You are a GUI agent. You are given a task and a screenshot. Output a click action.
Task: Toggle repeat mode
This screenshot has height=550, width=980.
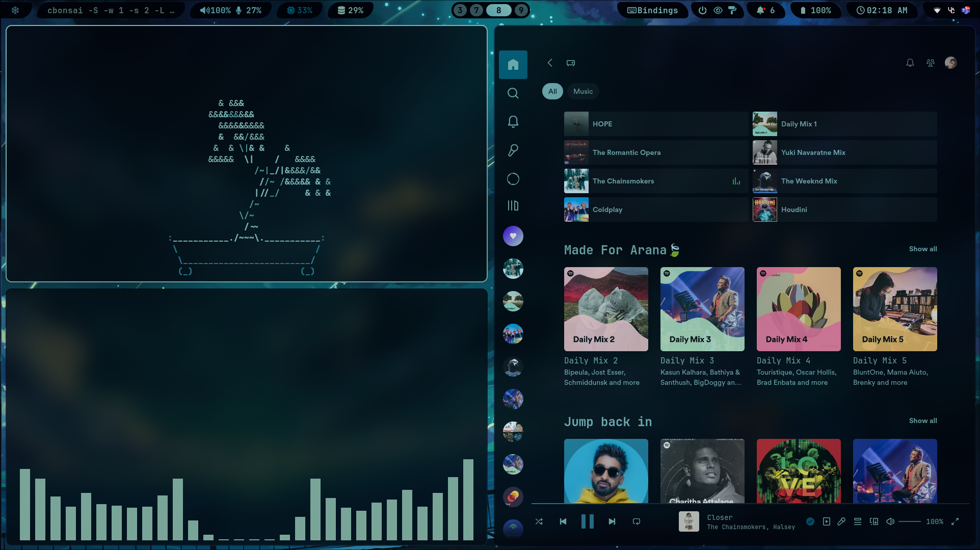point(637,521)
